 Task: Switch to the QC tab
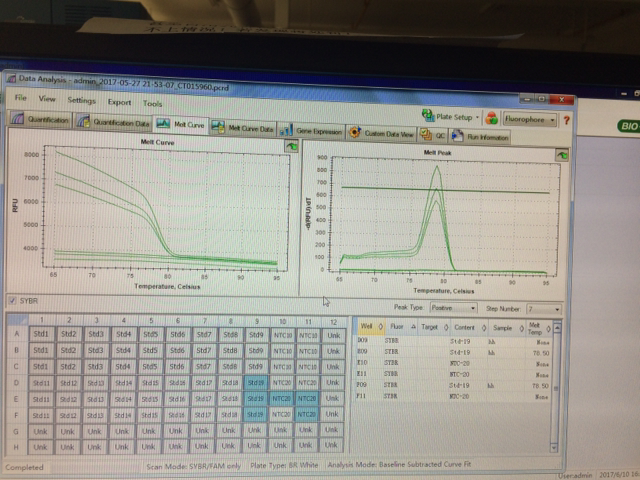click(432, 135)
